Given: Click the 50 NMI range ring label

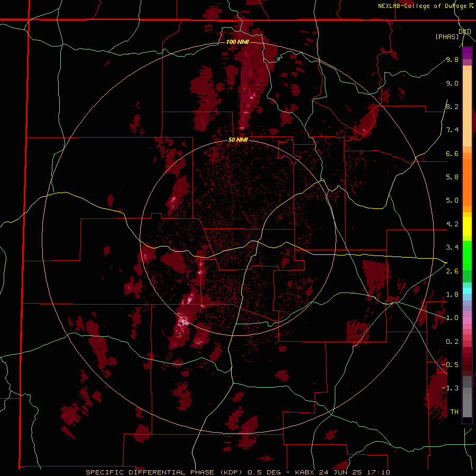Looking at the screenshot, I should pyautogui.click(x=239, y=140).
